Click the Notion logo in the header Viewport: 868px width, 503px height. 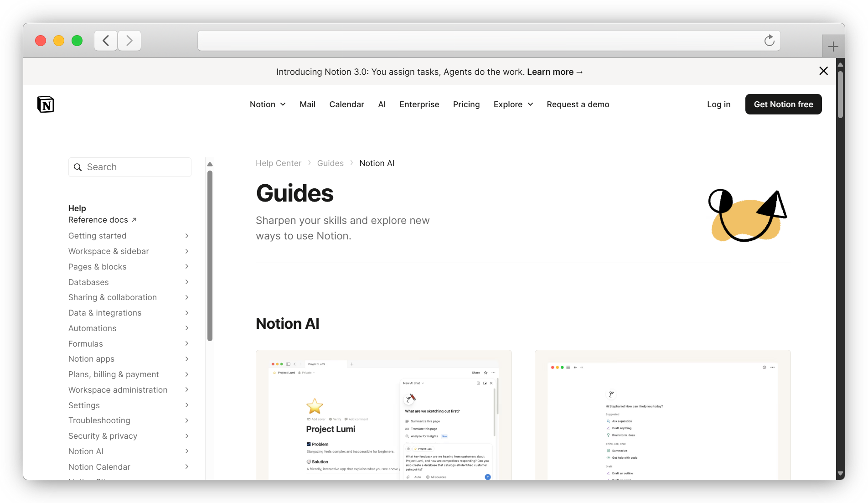45,104
